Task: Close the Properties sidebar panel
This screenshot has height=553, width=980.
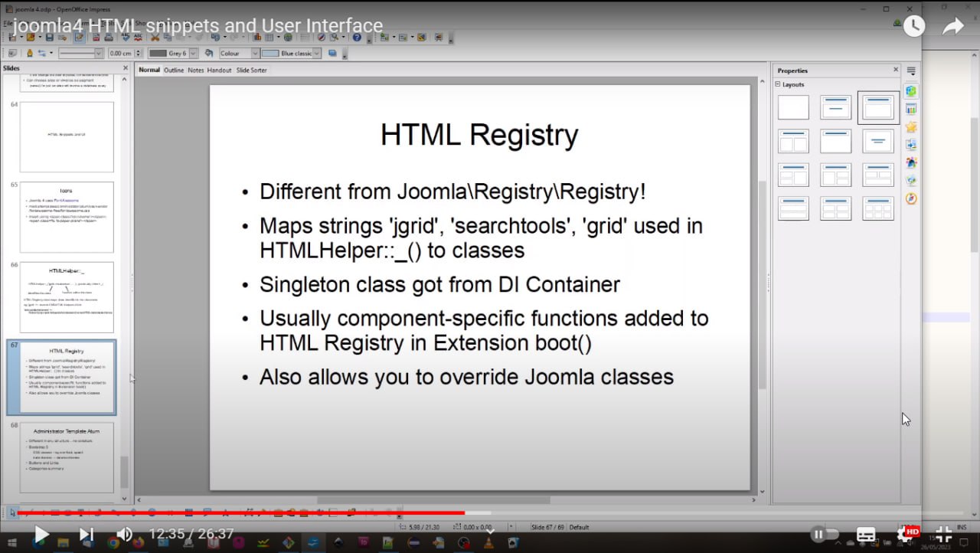Action: 896,70
